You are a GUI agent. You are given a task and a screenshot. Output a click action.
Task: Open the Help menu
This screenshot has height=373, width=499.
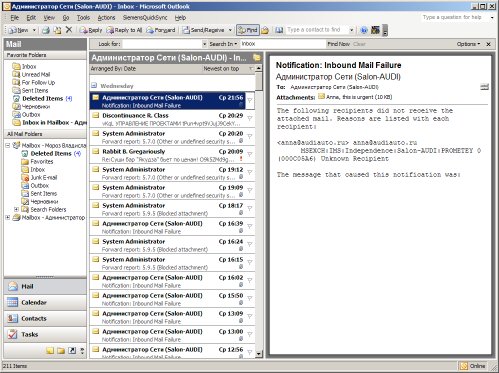(x=180, y=18)
